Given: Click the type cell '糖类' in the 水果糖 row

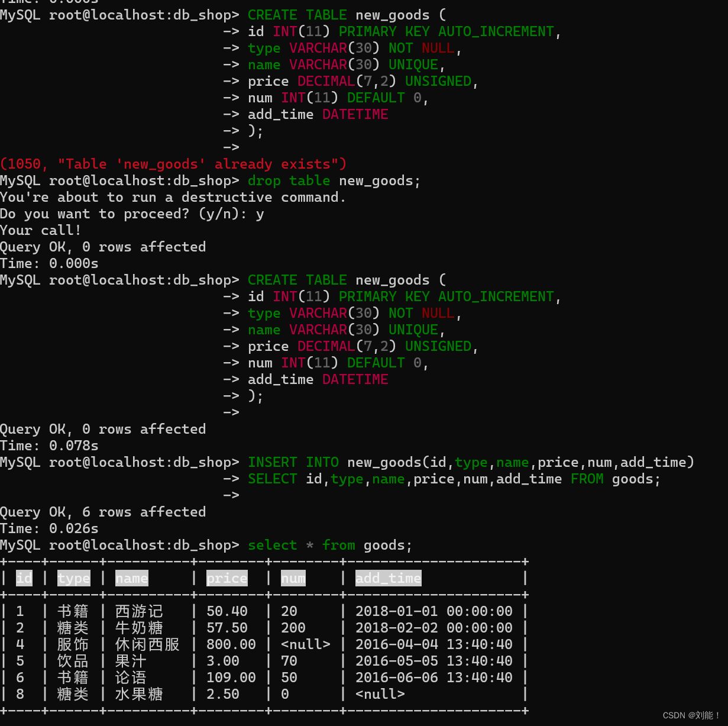Looking at the screenshot, I should point(73,694).
